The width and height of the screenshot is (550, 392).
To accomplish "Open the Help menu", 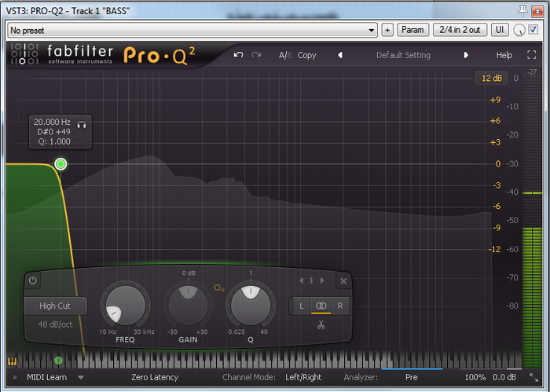I will tap(504, 55).
